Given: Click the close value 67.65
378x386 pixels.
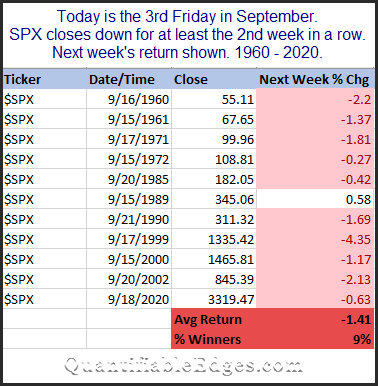Looking at the screenshot, I should [214, 119].
